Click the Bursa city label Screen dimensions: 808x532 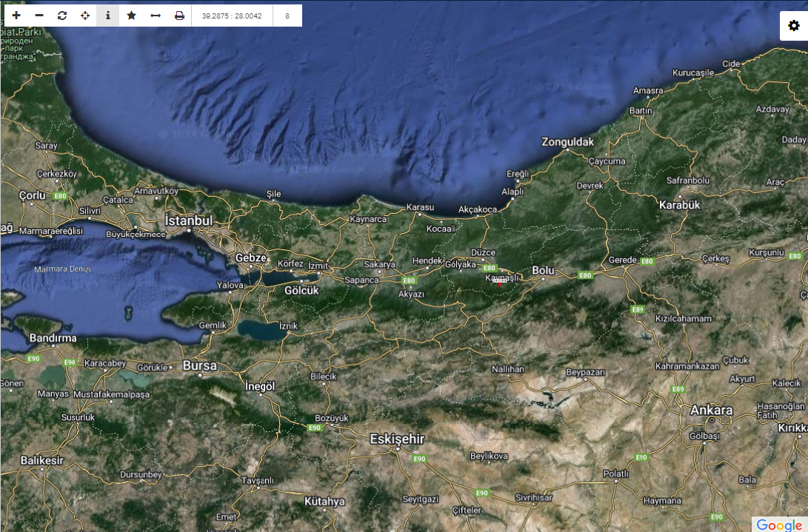pos(200,366)
